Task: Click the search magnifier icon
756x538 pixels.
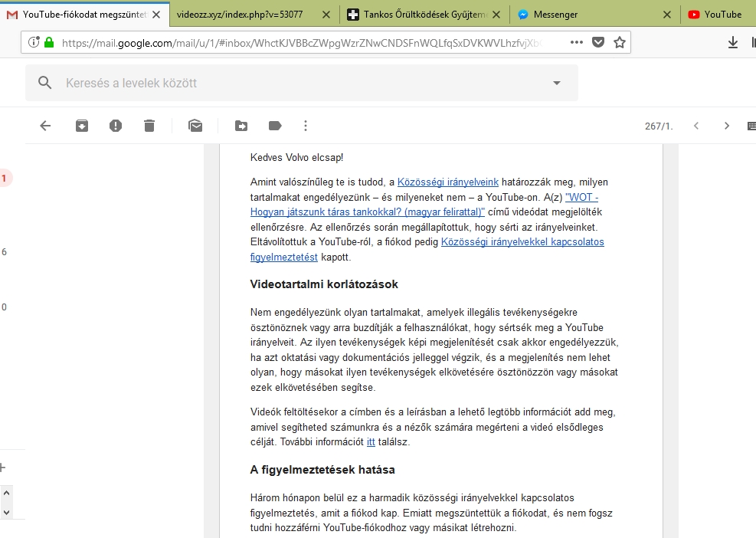Action: point(45,83)
